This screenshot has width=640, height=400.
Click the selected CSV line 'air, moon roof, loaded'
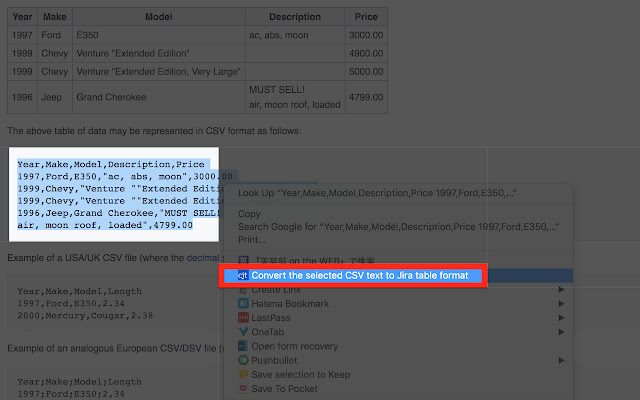click(104, 225)
